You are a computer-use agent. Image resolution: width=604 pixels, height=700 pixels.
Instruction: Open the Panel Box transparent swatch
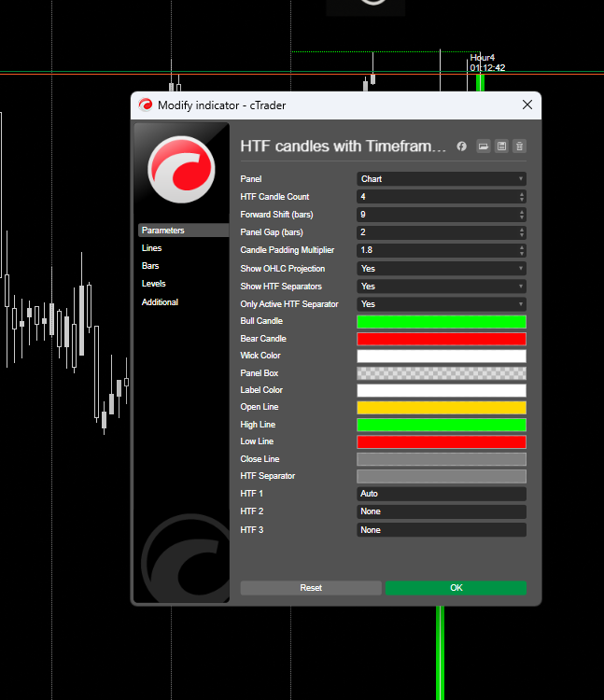tap(442, 373)
